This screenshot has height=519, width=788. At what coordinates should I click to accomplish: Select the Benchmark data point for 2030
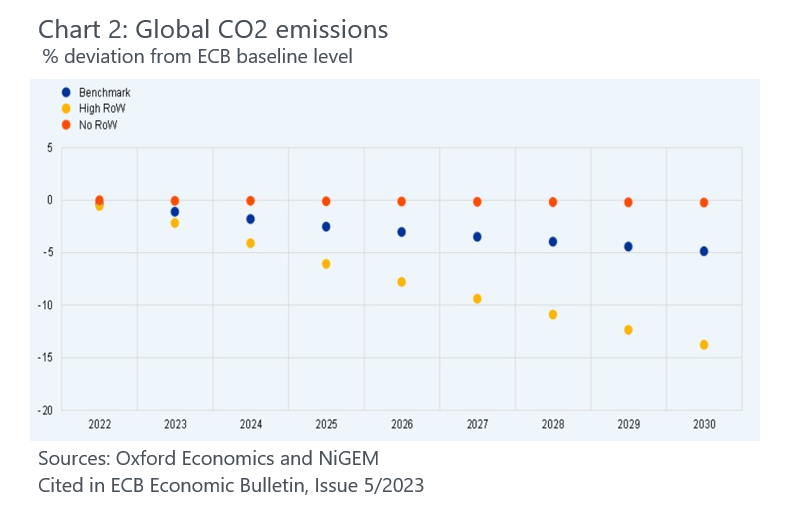pyautogui.click(x=704, y=251)
